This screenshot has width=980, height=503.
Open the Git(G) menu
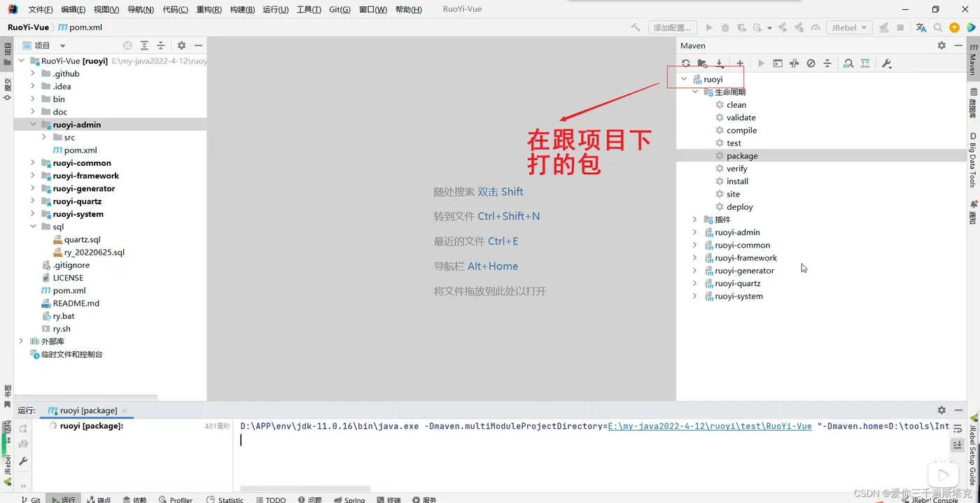point(340,9)
